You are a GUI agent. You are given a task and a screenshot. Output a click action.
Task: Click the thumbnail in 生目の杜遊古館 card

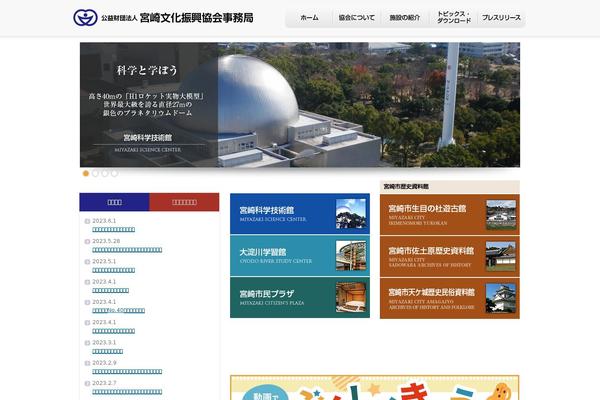pyautogui.click(x=501, y=214)
